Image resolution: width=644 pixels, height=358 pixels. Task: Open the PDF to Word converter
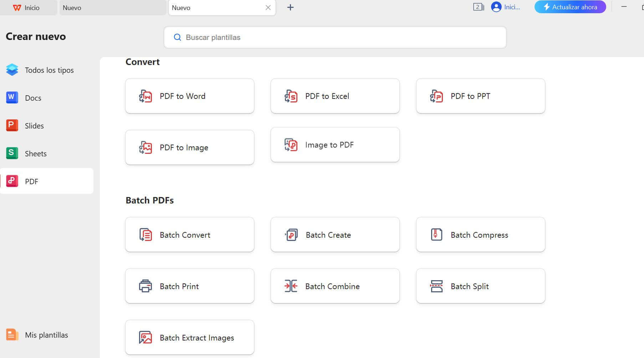pos(189,96)
